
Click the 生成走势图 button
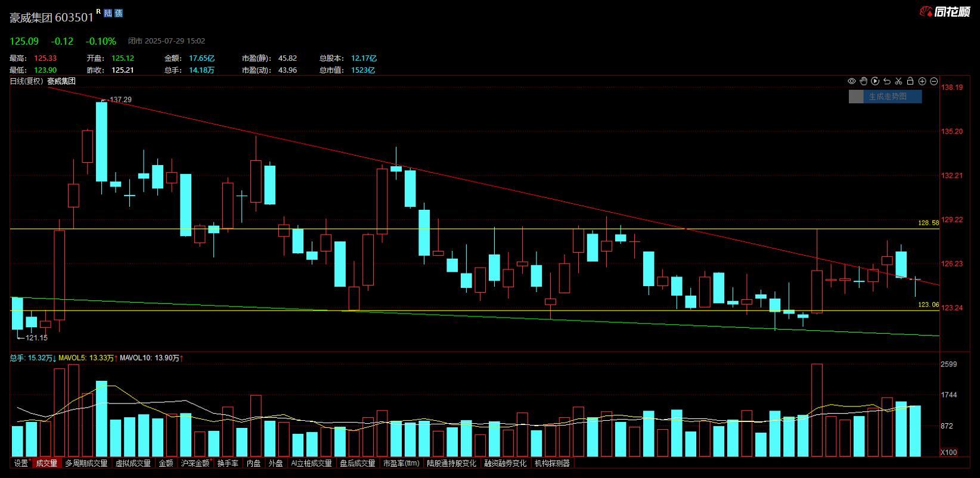[886, 97]
